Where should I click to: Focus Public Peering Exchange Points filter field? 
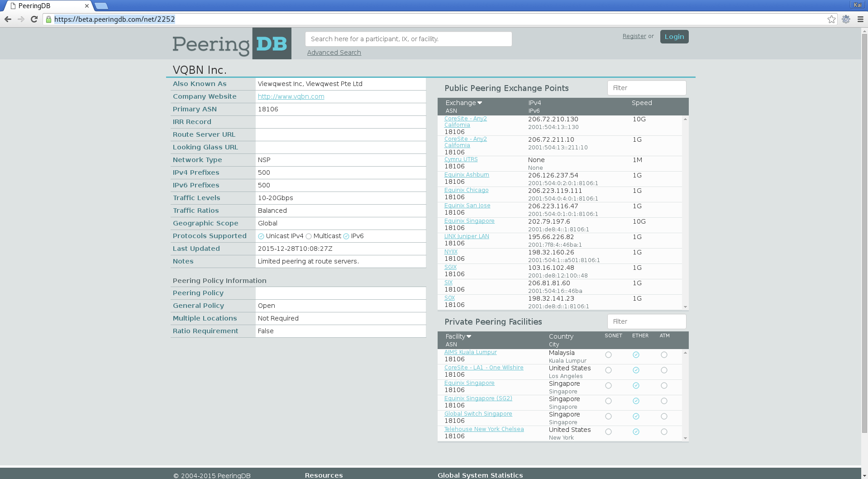click(x=647, y=88)
